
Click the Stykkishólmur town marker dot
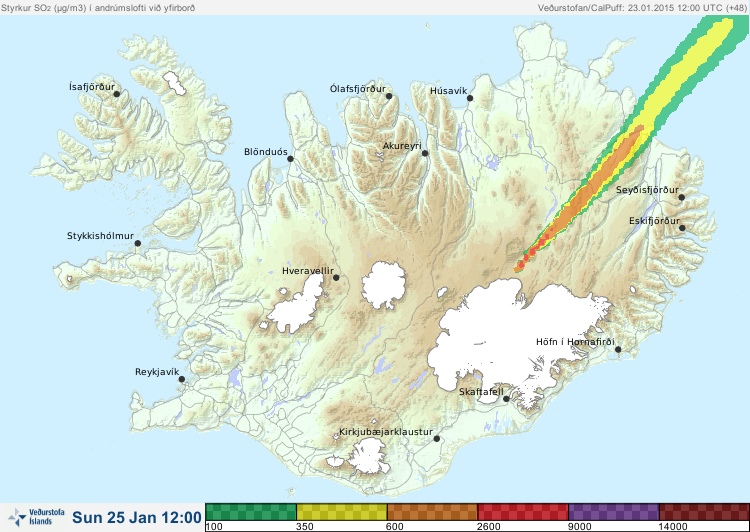(138, 244)
